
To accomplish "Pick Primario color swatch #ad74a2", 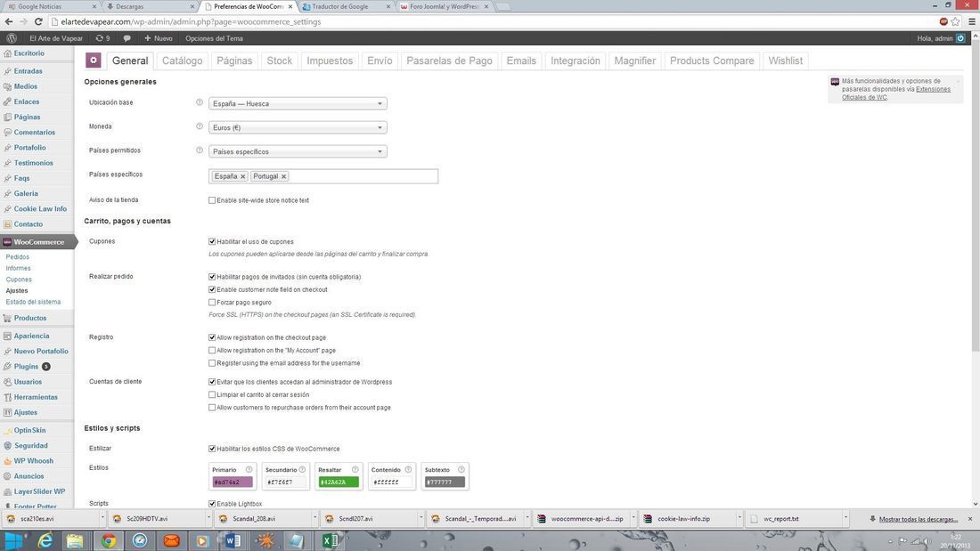I will point(233,482).
